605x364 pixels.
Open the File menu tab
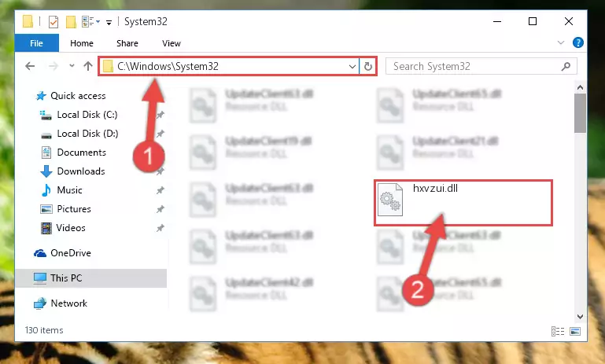coord(37,42)
